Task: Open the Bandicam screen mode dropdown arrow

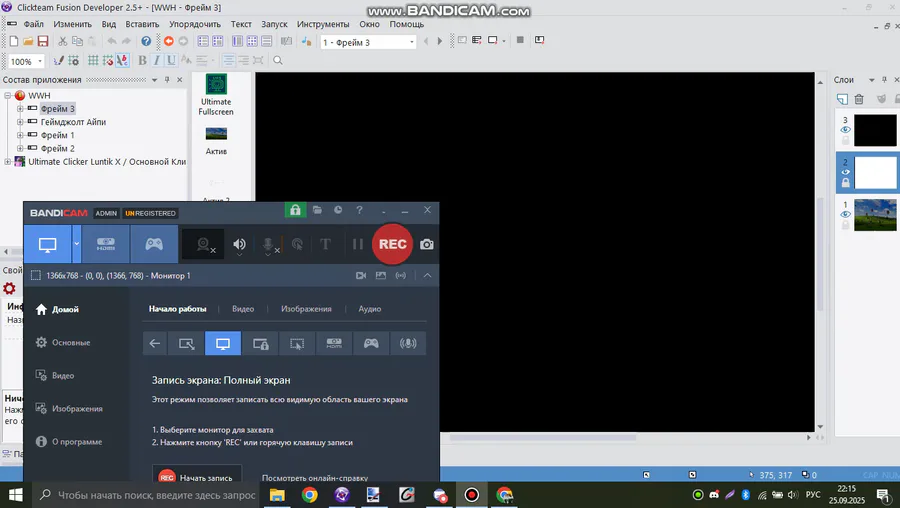Action: point(76,245)
